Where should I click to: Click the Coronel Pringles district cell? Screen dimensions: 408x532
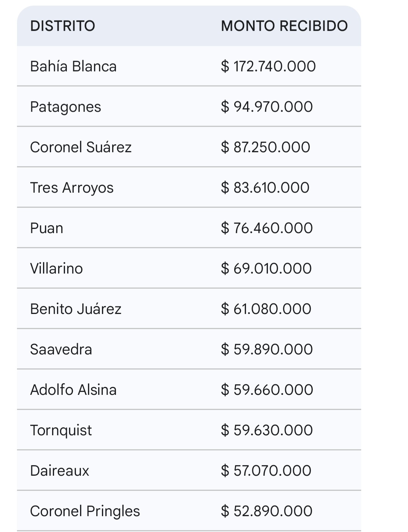pos(85,511)
